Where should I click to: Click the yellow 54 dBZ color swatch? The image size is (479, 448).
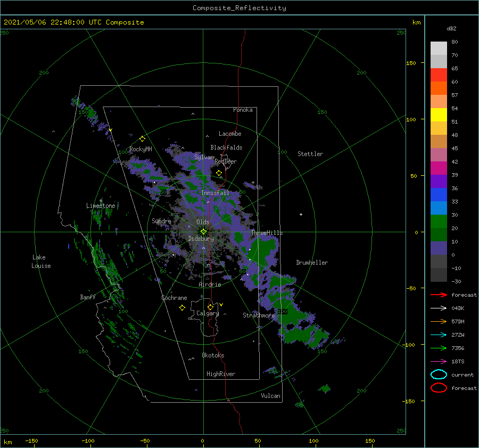pos(439,115)
